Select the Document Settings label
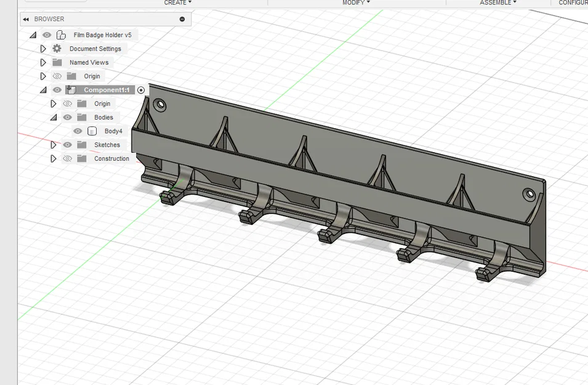The width and height of the screenshot is (588, 385). pyautogui.click(x=95, y=49)
